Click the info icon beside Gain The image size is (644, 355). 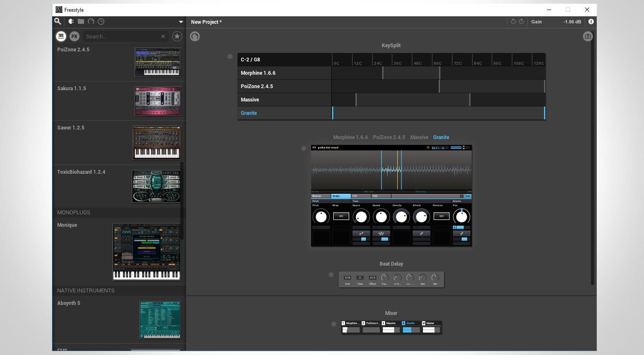[x=591, y=22]
